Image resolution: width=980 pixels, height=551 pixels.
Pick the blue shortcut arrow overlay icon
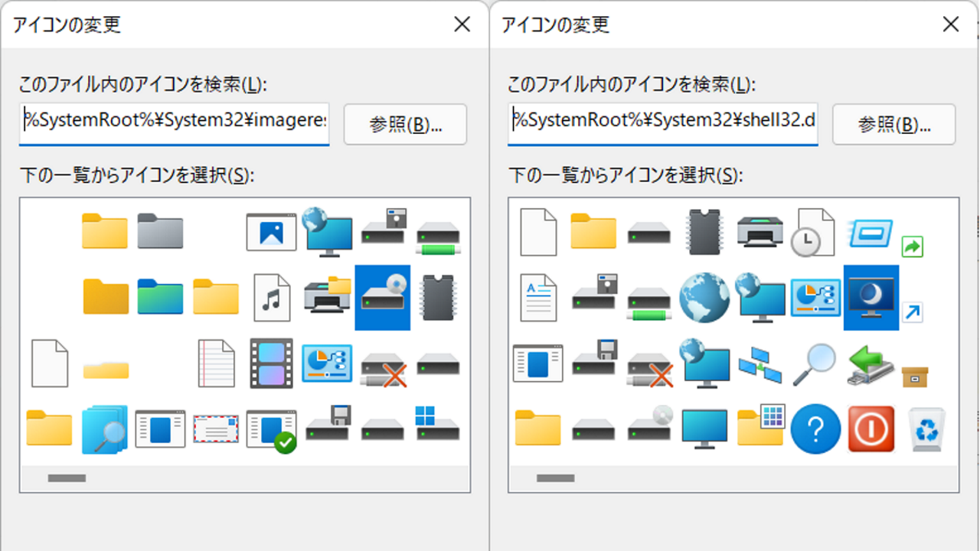[913, 312]
